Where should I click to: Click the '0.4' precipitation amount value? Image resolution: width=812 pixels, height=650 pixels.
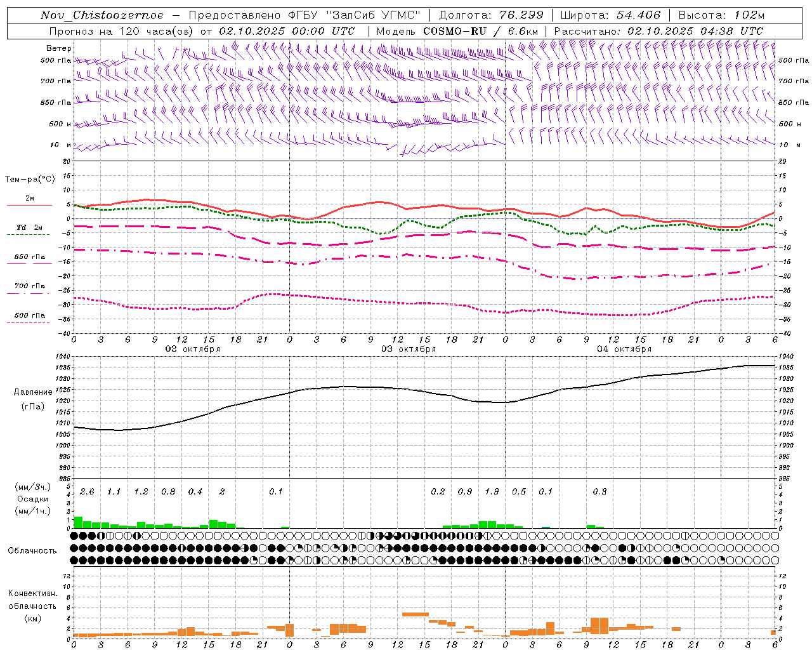point(195,492)
